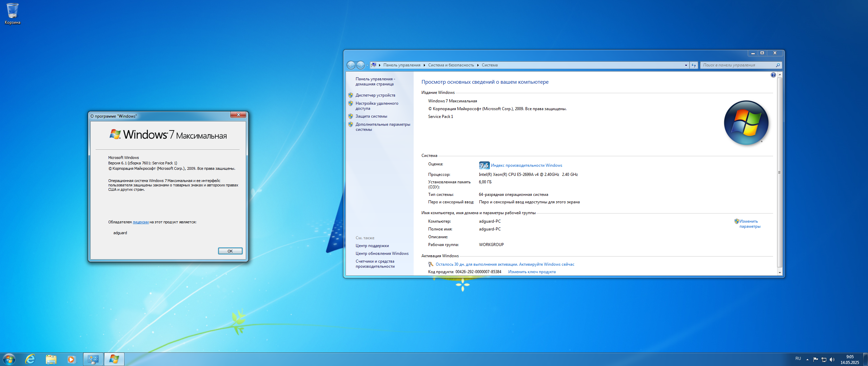
Task: Open Диспетчер устройств in sidebar
Action: click(x=375, y=95)
